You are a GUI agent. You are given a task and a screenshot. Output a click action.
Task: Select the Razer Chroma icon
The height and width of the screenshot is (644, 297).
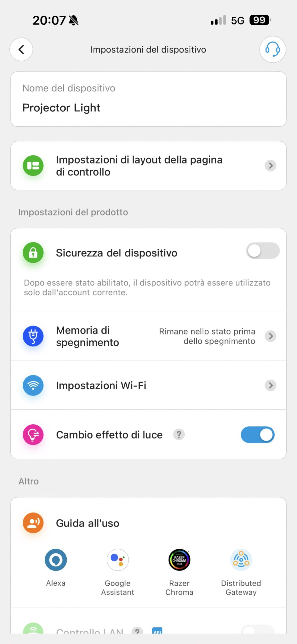179,560
